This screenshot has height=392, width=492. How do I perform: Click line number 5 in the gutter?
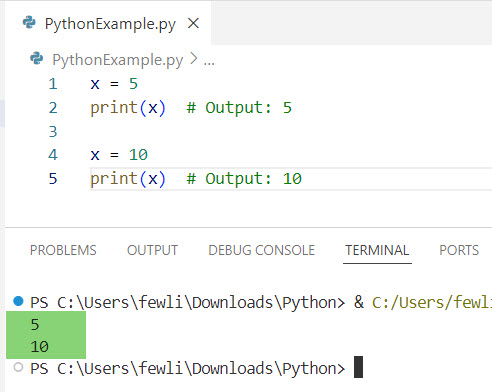[53, 179]
